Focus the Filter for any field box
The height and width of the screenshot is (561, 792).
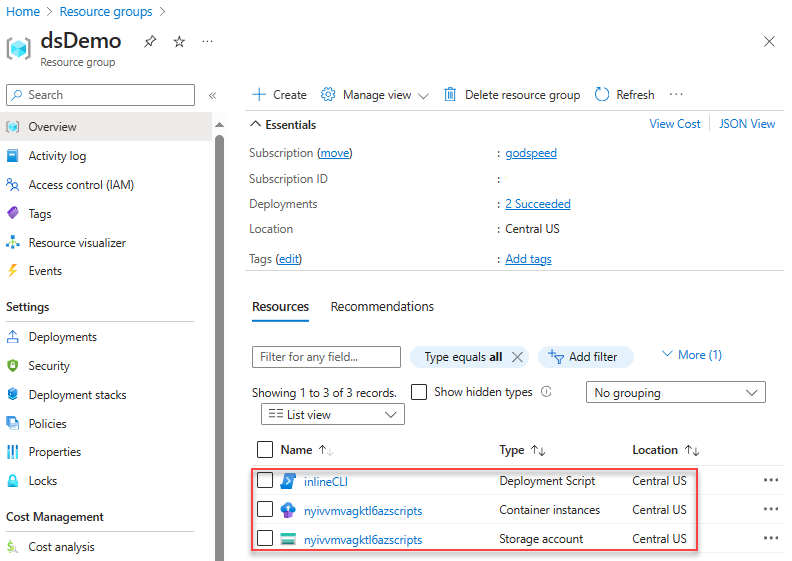[x=326, y=357]
